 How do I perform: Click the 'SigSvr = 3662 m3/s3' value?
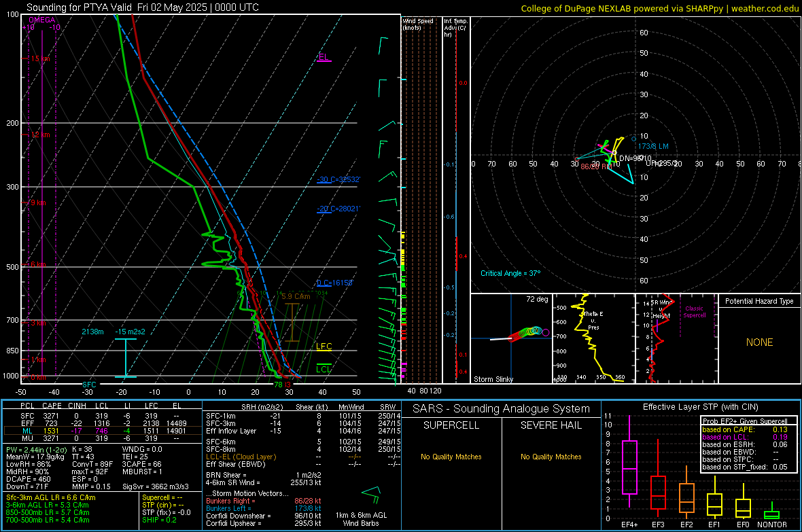pos(156,486)
